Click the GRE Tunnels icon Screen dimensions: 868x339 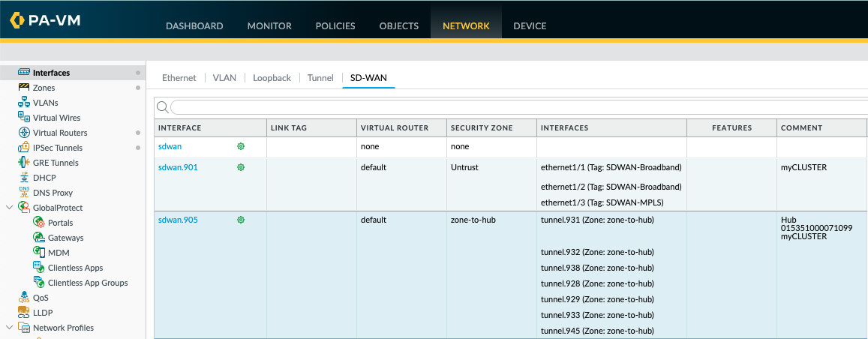(x=24, y=163)
